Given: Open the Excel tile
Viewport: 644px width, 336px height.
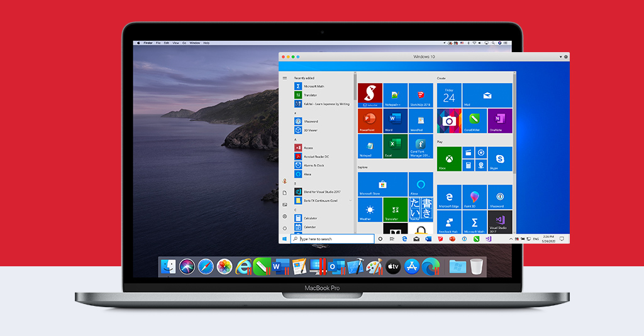Looking at the screenshot, I should (x=396, y=146).
